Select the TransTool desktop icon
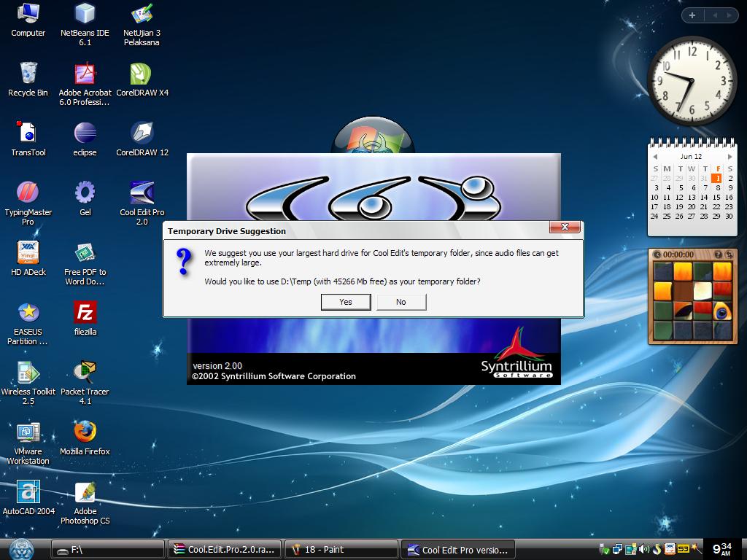The height and width of the screenshot is (560, 747). click(28, 139)
